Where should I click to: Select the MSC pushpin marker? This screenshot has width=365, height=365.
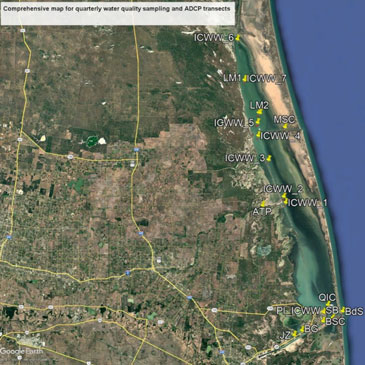click(285, 126)
